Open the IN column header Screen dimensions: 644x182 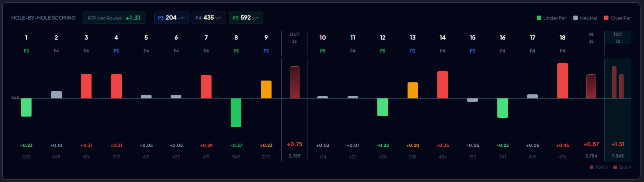591,37
